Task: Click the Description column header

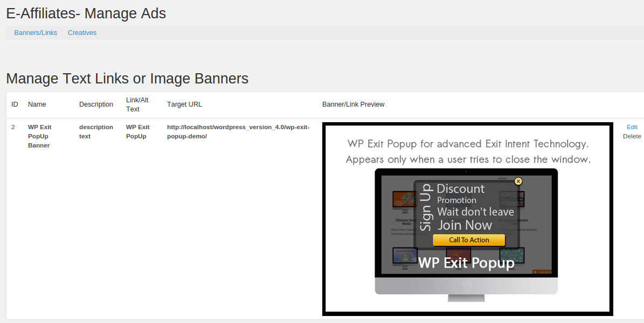Action: (96, 104)
